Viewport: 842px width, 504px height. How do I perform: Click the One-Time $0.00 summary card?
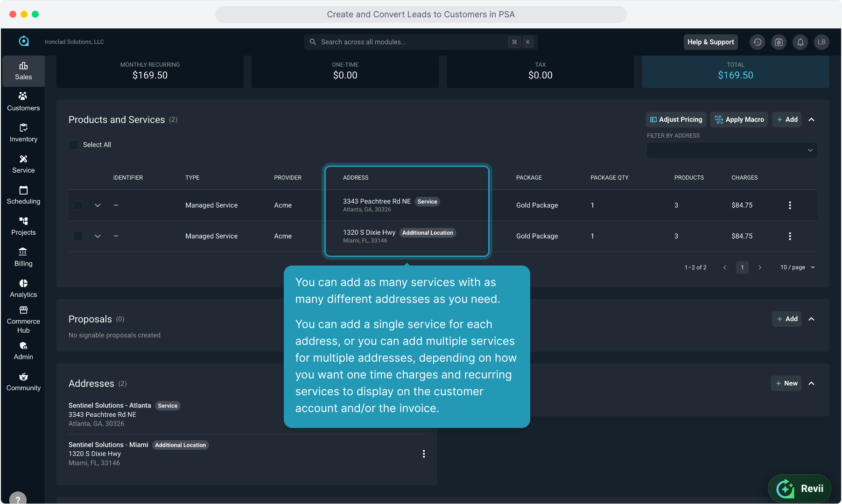(x=345, y=71)
